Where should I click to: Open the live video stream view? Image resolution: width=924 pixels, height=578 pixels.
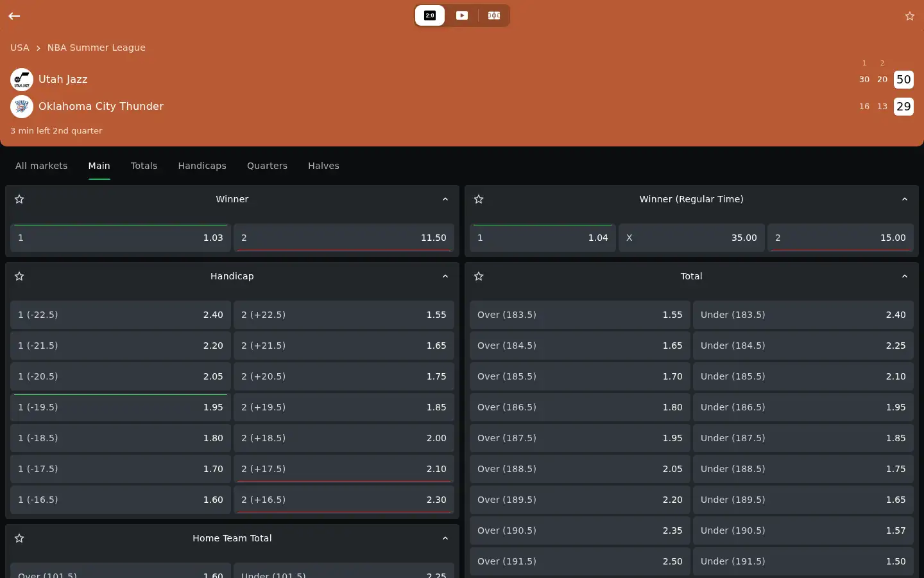[x=462, y=15]
